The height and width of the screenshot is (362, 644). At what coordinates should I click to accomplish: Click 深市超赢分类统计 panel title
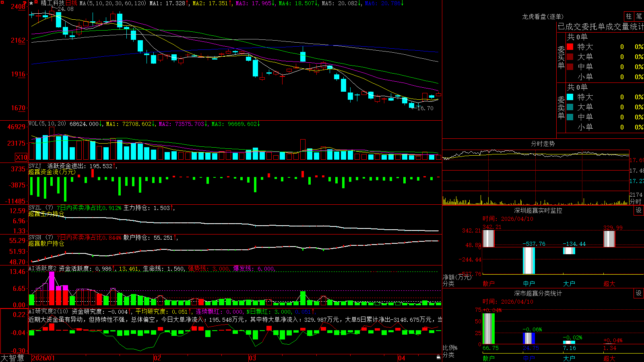point(538,293)
